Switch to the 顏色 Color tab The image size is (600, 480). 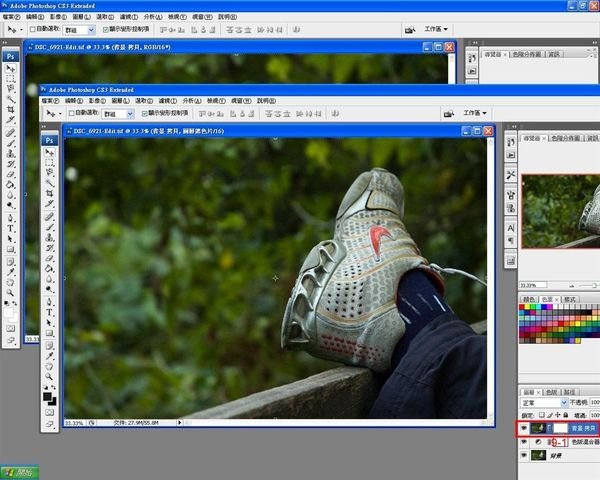coord(529,299)
